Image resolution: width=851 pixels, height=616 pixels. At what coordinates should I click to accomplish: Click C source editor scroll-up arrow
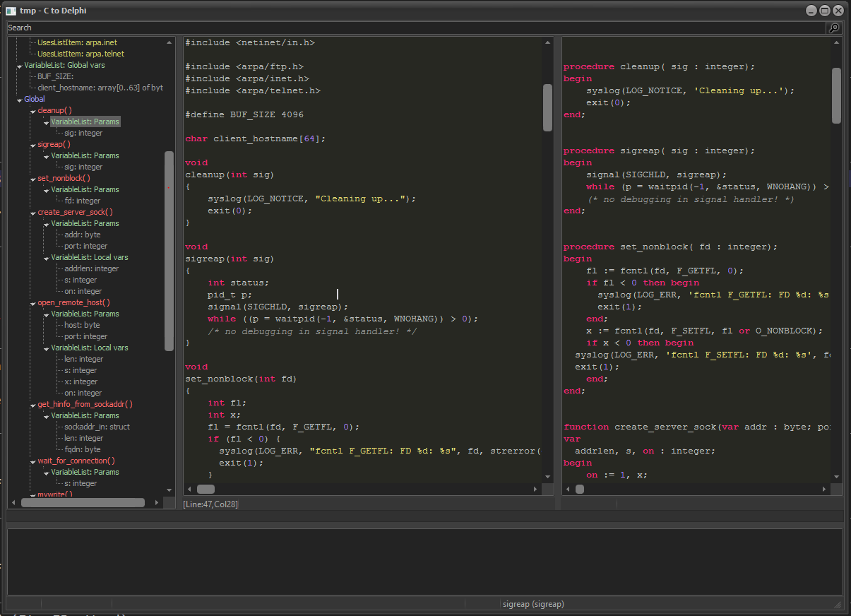pyautogui.click(x=547, y=42)
